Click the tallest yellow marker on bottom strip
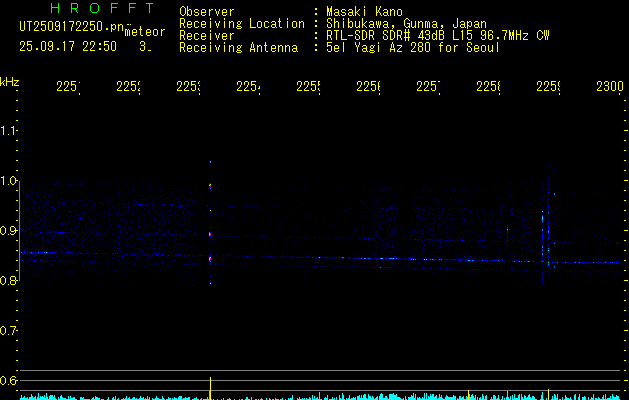This screenshot has height=400, width=629. (x=210, y=388)
